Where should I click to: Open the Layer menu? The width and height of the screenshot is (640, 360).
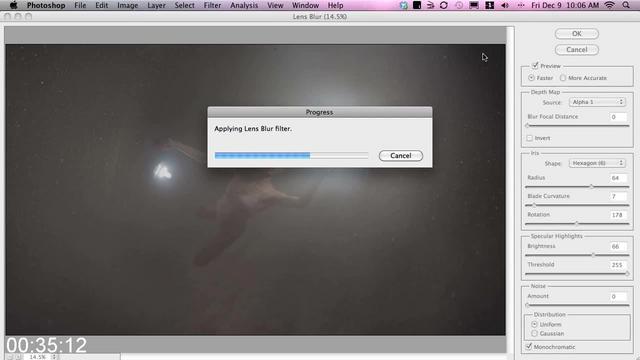pos(156,5)
